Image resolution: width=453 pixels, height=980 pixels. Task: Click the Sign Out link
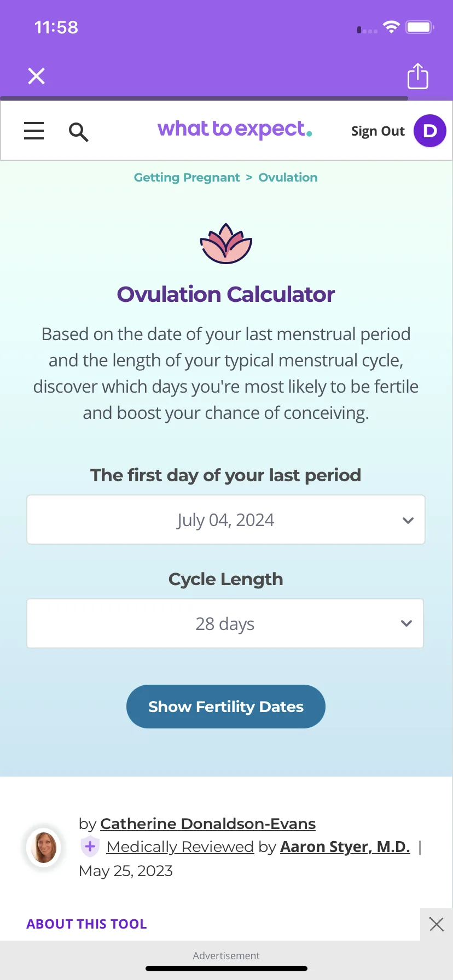378,131
